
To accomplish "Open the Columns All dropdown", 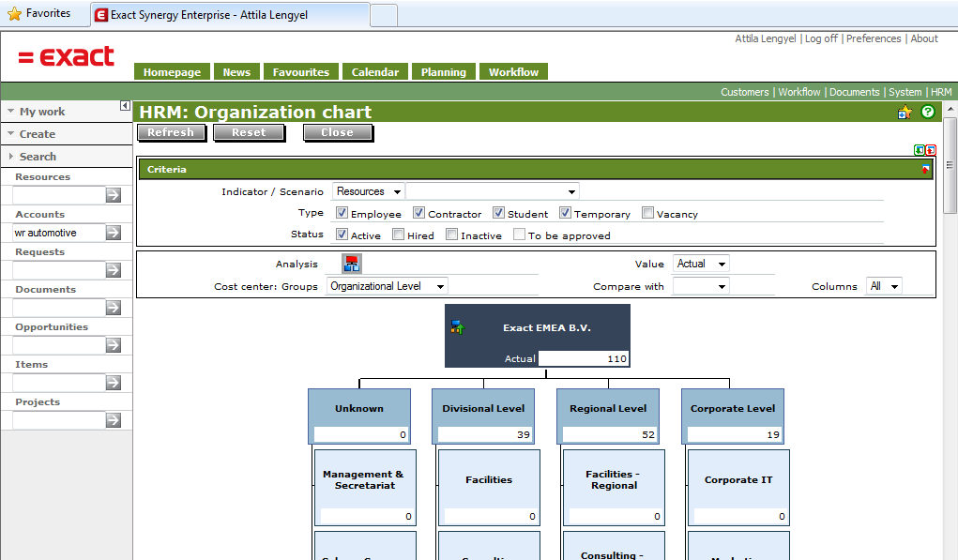I will pyautogui.click(x=884, y=286).
